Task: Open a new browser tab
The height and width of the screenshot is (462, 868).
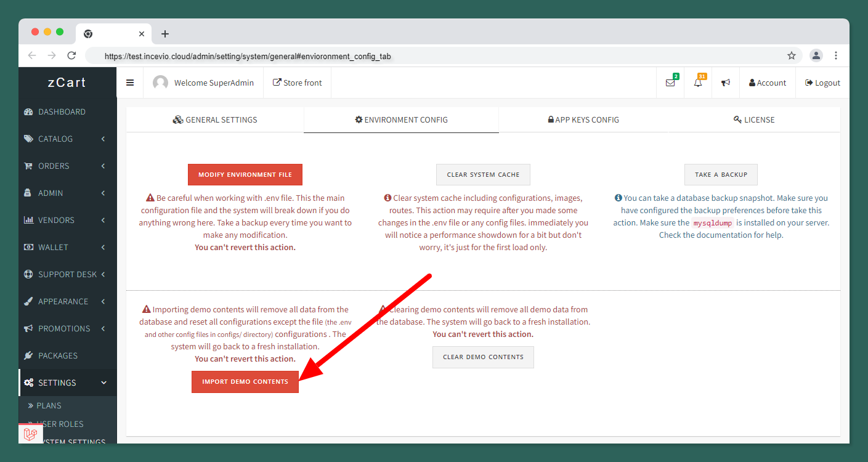Action: [x=165, y=34]
